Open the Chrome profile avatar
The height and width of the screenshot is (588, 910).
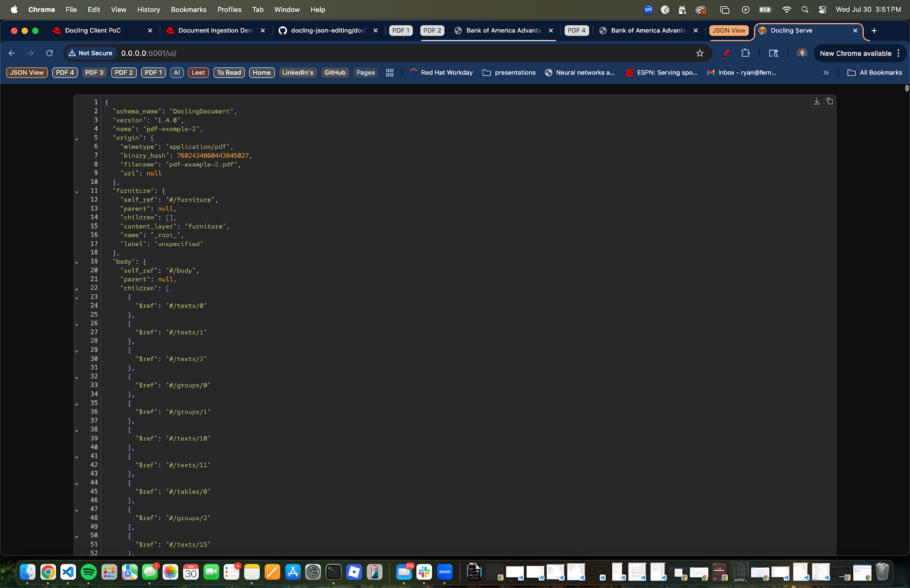[x=802, y=53]
